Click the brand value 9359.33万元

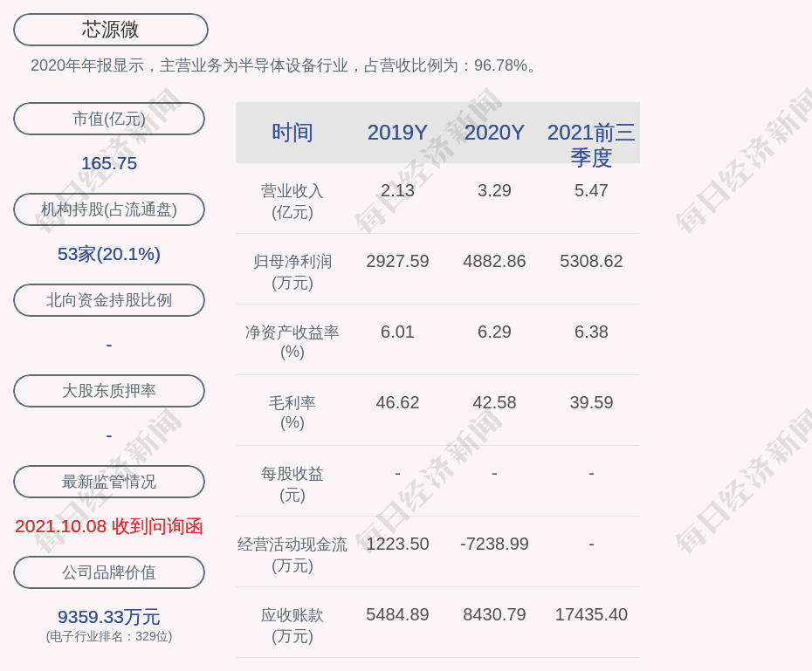pyautogui.click(x=109, y=617)
